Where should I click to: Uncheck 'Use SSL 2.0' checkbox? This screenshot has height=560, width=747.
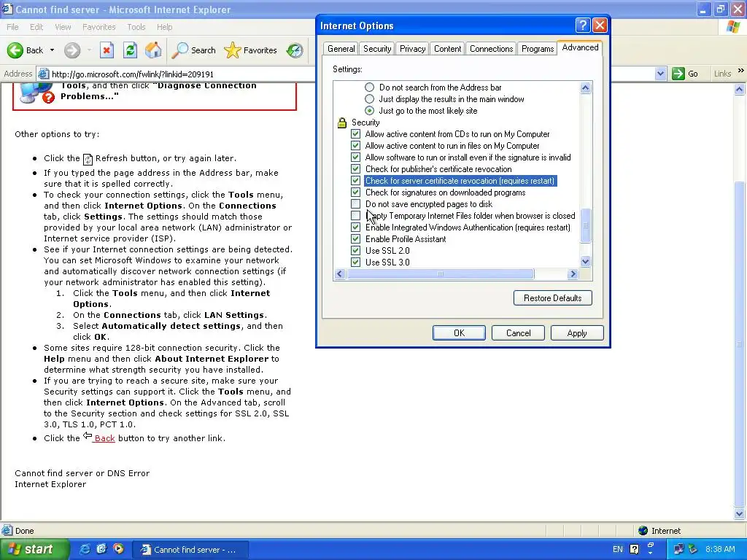(355, 251)
